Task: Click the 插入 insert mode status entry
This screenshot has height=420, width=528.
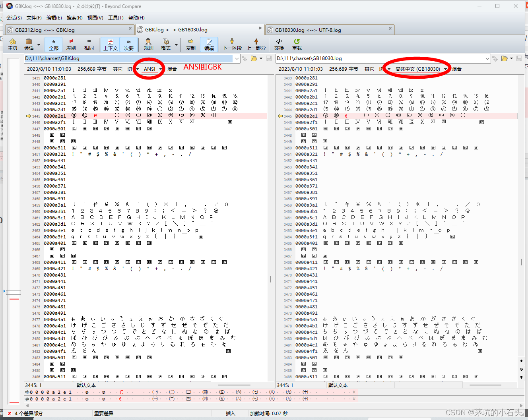Action: (230, 414)
